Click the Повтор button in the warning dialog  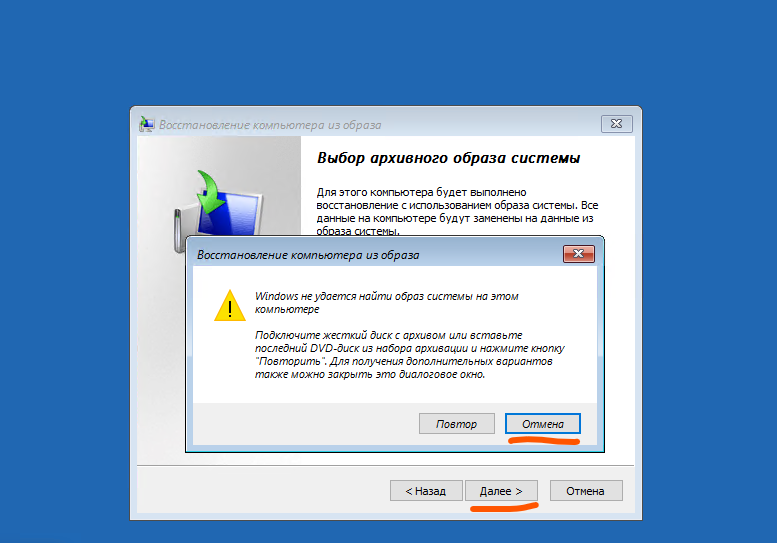(x=456, y=424)
